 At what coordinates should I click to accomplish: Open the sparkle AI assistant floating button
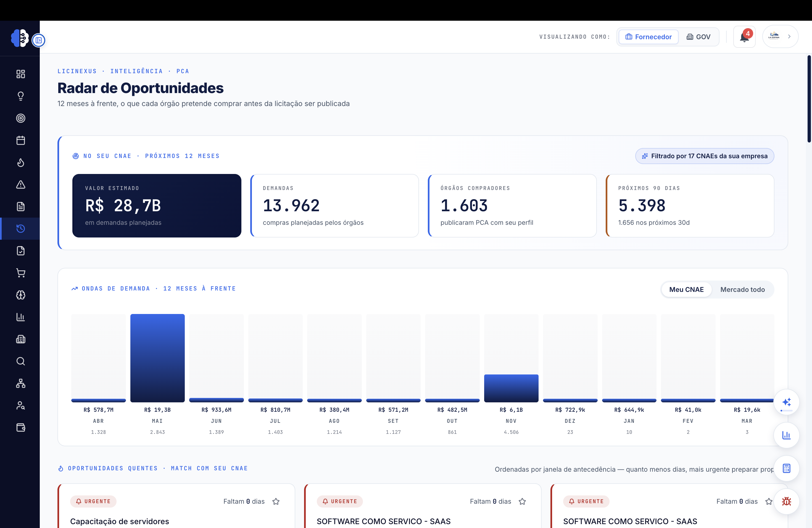click(x=786, y=402)
